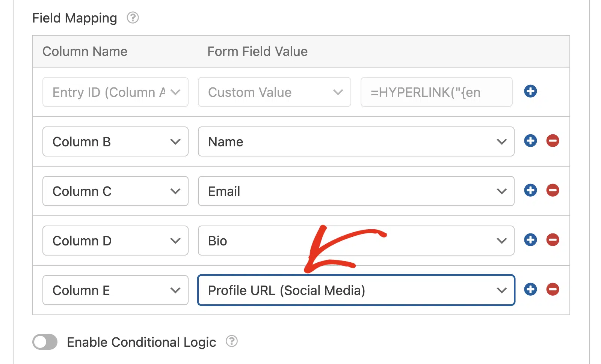Toggle Enable Conditional Logic switch
This screenshot has width=601, height=364.
[x=45, y=342]
